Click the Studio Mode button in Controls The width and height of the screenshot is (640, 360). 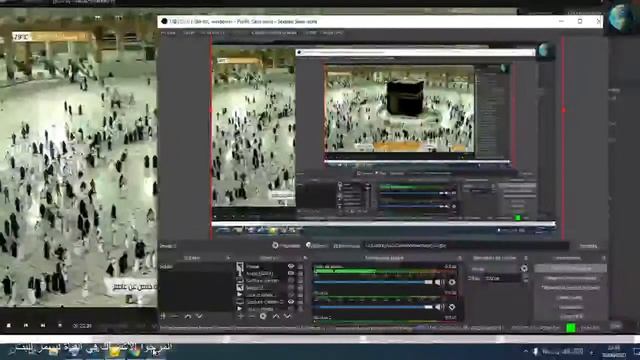coord(570,298)
